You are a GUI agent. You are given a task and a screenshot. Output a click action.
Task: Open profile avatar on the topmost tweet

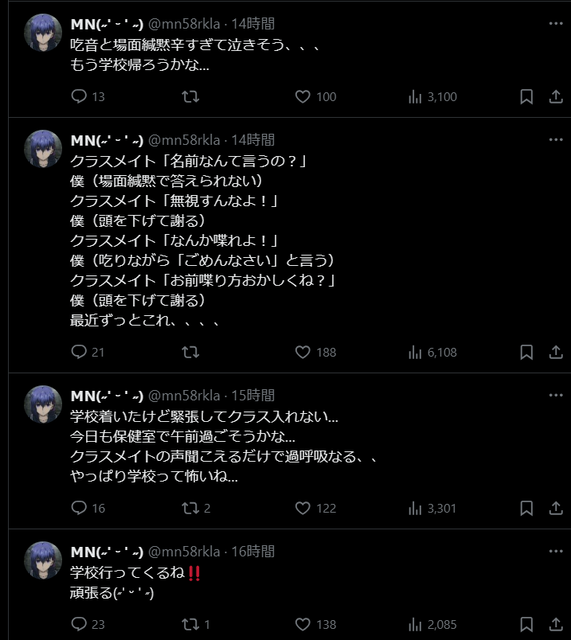tap(43, 33)
